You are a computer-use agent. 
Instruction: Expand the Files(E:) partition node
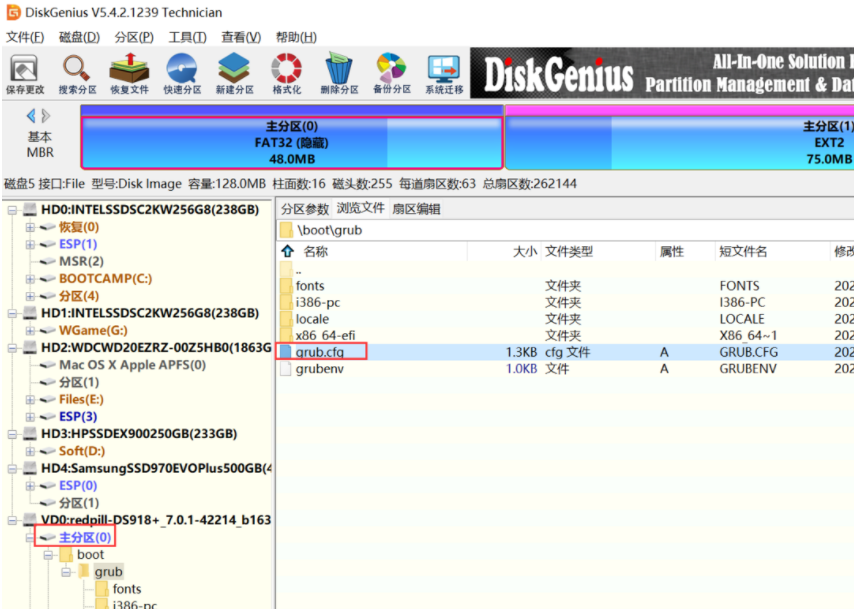click(x=30, y=400)
